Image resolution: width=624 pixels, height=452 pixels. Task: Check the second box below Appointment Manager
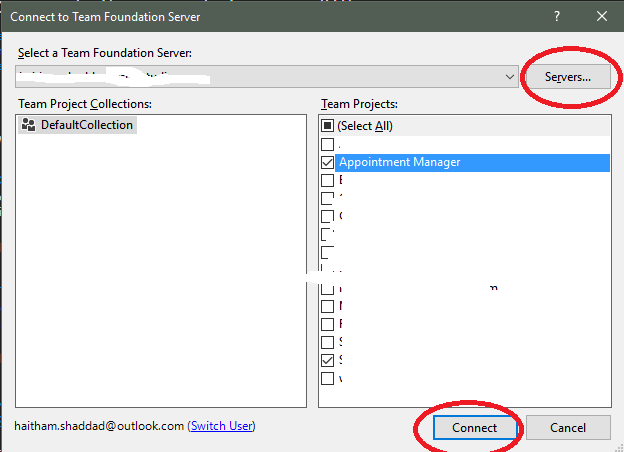point(327,198)
